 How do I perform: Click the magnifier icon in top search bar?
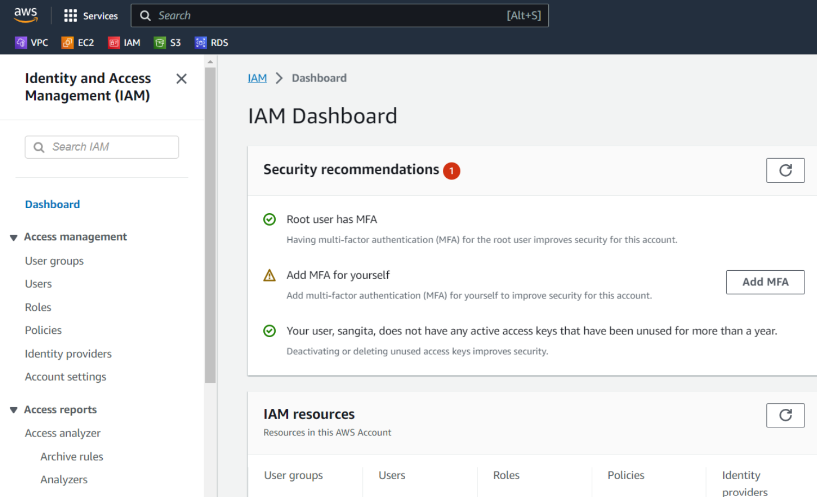(x=145, y=16)
